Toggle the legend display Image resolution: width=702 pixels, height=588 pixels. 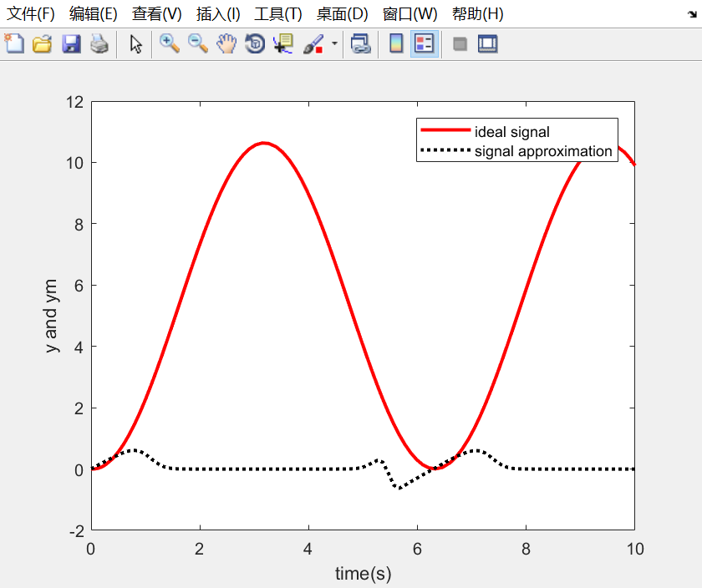pos(424,43)
